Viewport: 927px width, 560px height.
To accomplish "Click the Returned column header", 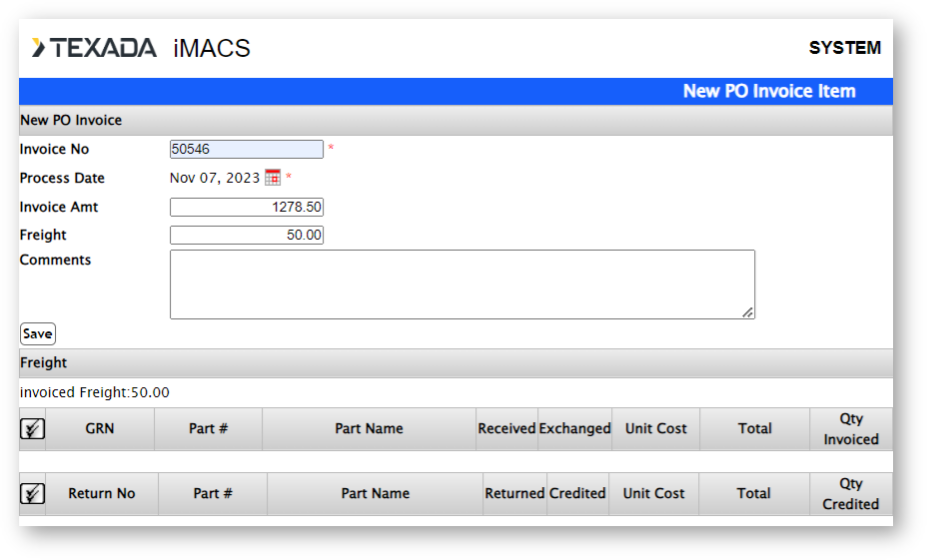I will pyautogui.click(x=514, y=493).
